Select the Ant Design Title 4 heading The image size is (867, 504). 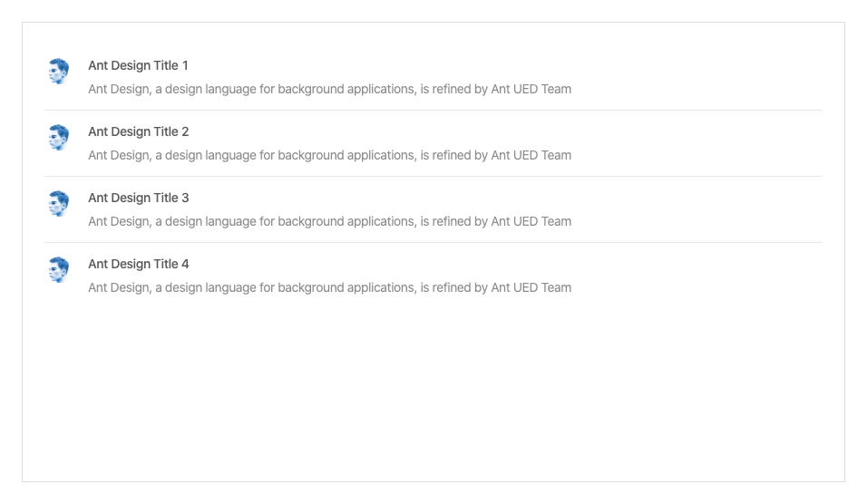click(x=138, y=264)
